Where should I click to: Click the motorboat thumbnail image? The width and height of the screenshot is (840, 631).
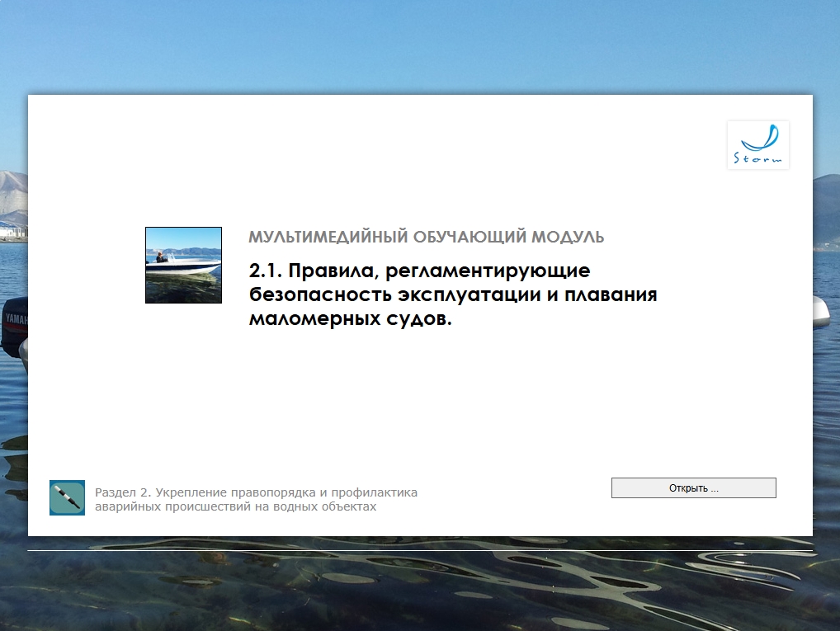[x=183, y=265]
